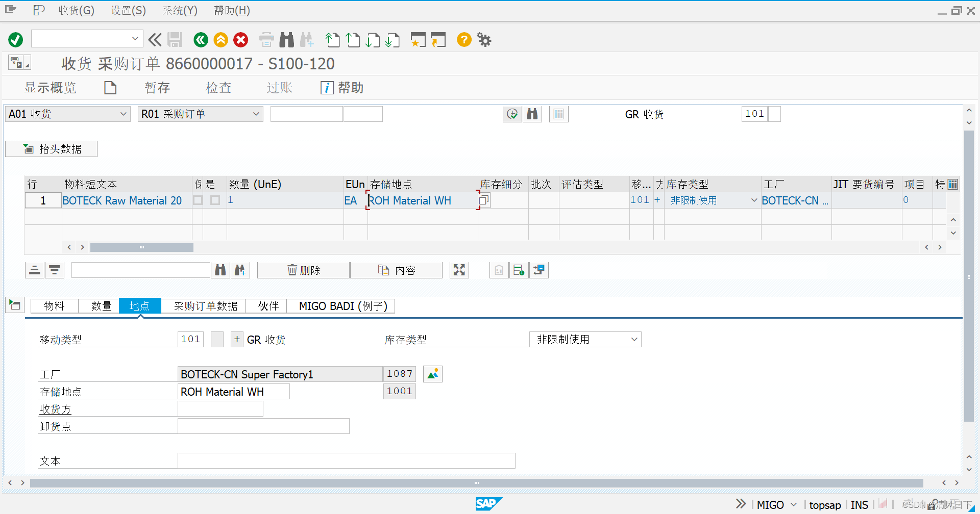Open the 系统(Y) menu

(180, 11)
